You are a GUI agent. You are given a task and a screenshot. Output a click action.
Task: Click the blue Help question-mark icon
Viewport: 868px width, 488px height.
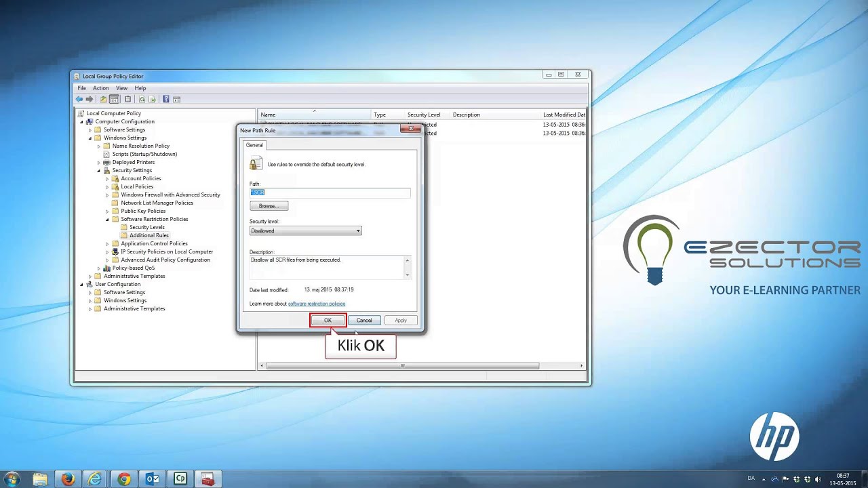pyautogui.click(x=165, y=100)
